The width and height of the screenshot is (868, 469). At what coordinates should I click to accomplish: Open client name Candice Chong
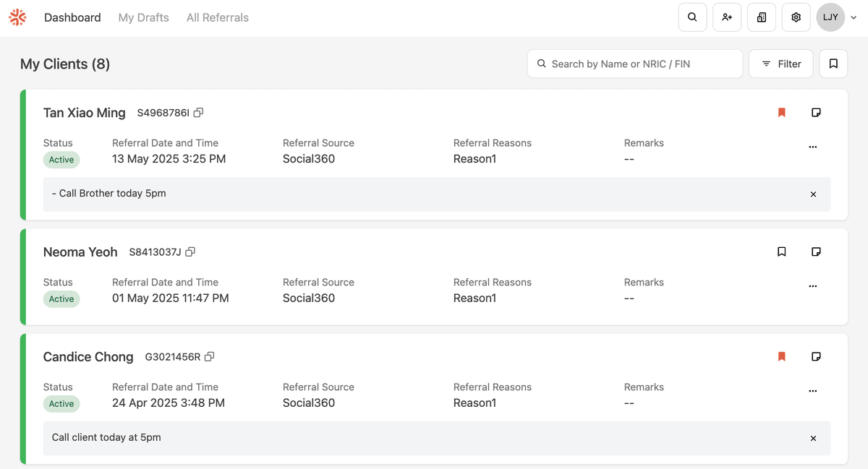[x=88, y=357]
